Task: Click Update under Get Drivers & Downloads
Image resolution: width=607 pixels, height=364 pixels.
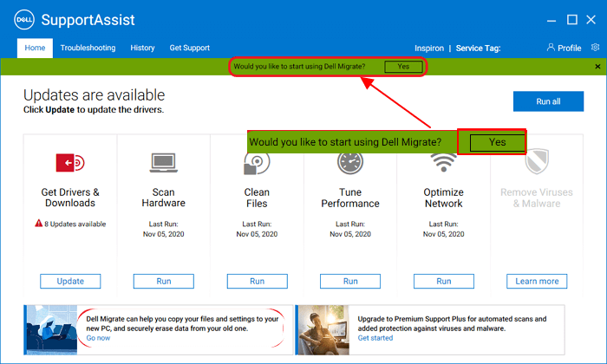Action: [70, 281]
